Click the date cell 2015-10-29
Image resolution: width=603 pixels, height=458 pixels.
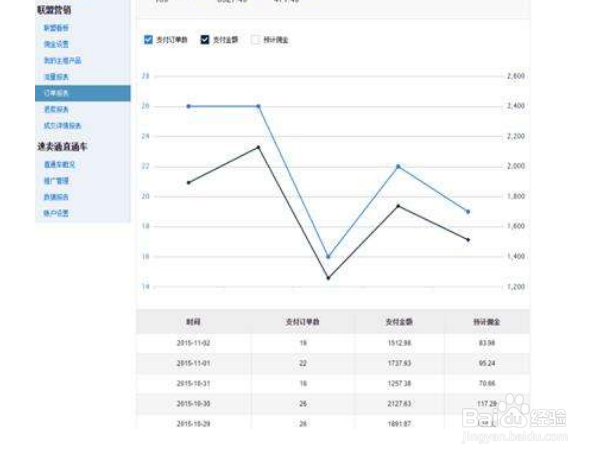point(193,424)
